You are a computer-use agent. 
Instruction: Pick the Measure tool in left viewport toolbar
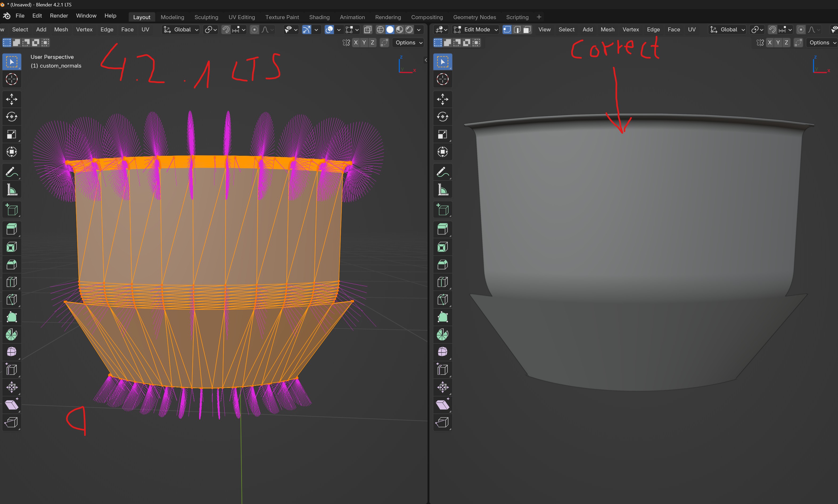pos(11,190)
